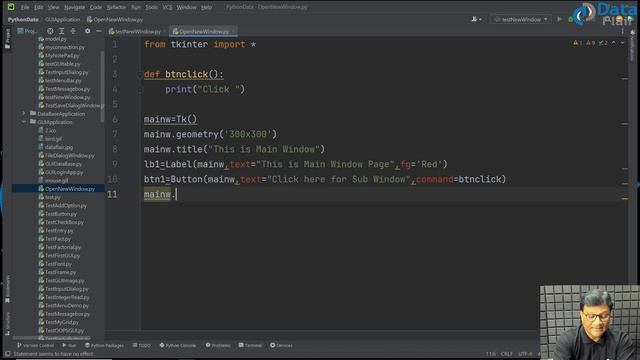Screen dimensions: 640x360
Task: Open the Code menu
Action: tap(96, 7)
